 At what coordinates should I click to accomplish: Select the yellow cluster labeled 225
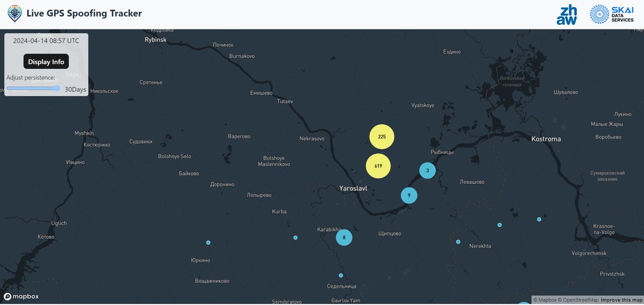coord(382,137)
